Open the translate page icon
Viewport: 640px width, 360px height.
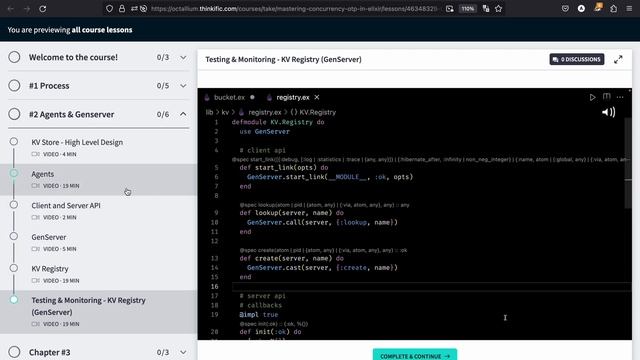coord(486,9)
